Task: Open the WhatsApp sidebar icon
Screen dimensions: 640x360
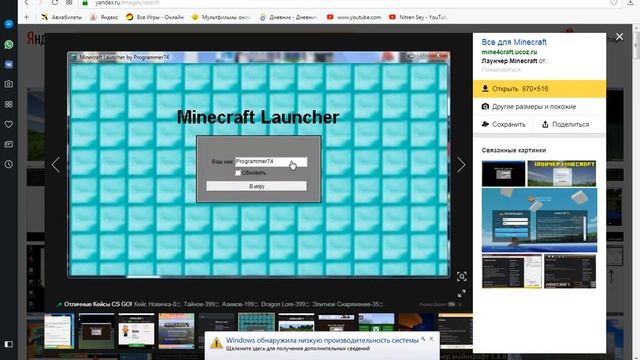Action: pos(9,44)
